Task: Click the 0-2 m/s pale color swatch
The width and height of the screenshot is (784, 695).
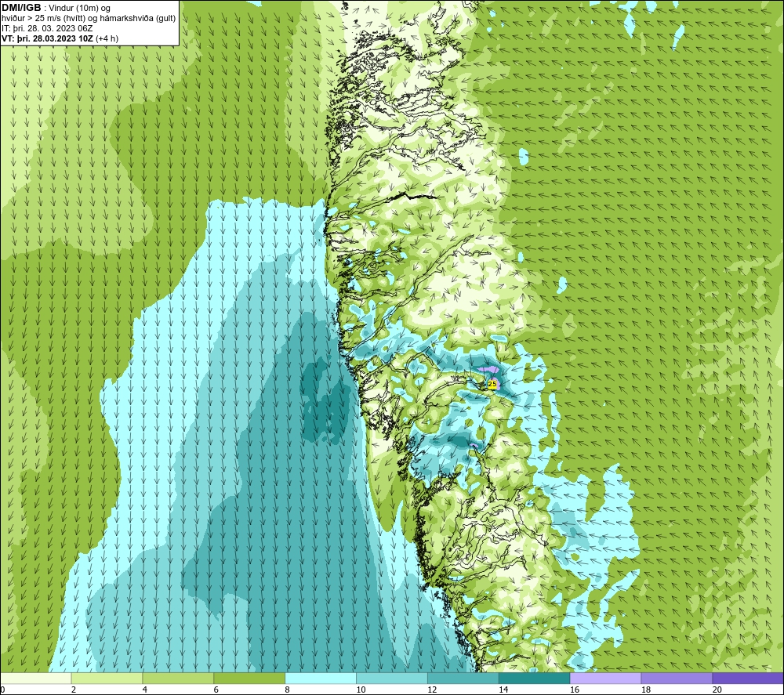Action: 36,678
